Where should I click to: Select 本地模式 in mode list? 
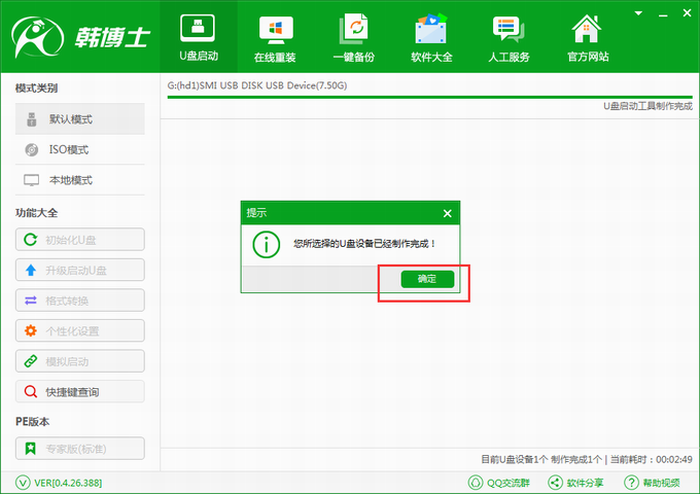point(80,180)
